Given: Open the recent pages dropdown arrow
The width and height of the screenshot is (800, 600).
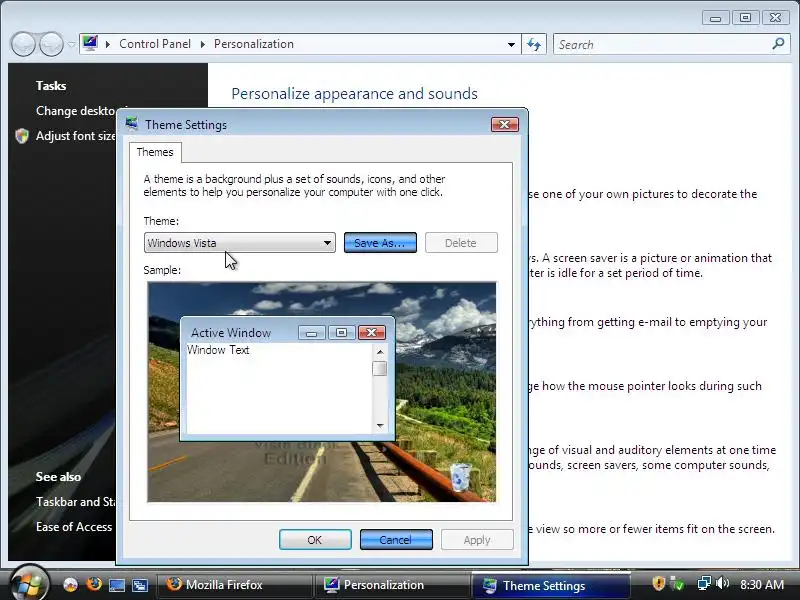Looking at the screenshot, I should tap(71, 44).
